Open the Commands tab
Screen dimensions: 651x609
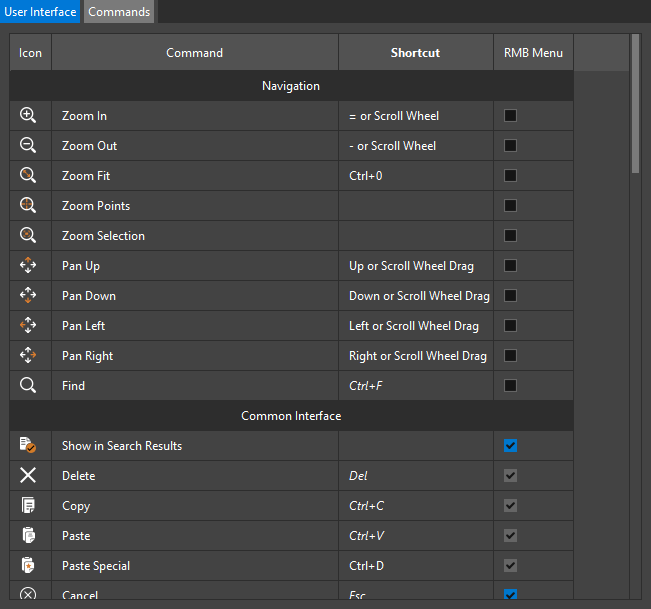click(x=119, y=11)
